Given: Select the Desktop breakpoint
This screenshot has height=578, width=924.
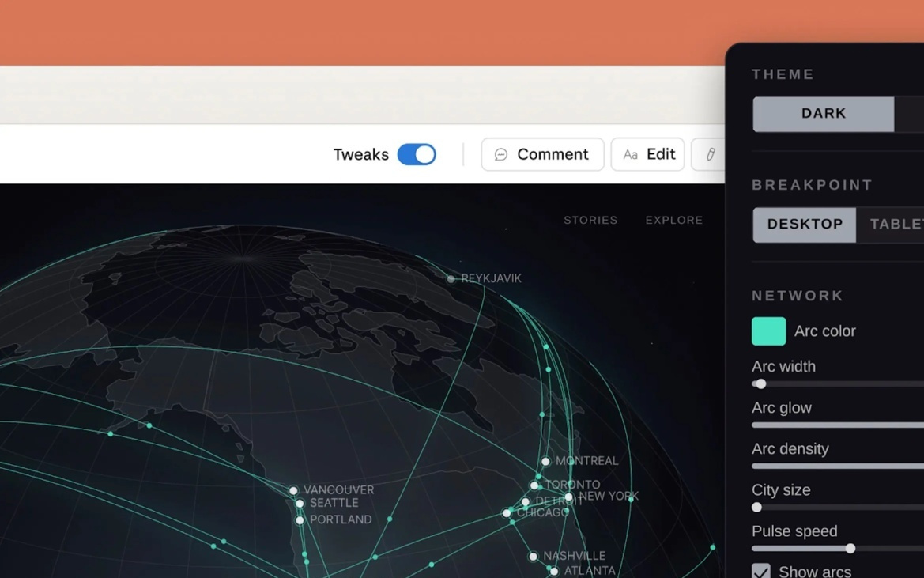Looking at the screenshot, I should (x=804, y=225).
